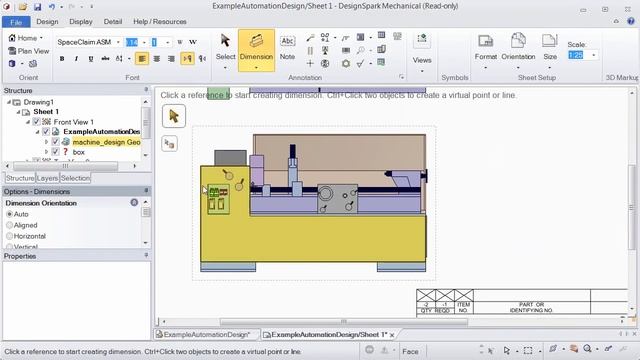Screen dimensions: 640x360
Task: Click the Structure panel horizontal scrollbar
Action: [65, 166]
